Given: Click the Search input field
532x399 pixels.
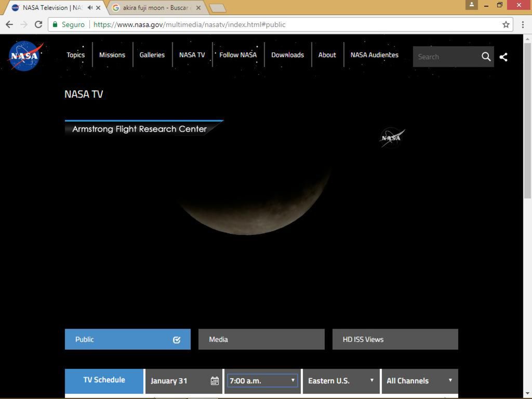Looking at the screenshot, I should click(446, 57).
